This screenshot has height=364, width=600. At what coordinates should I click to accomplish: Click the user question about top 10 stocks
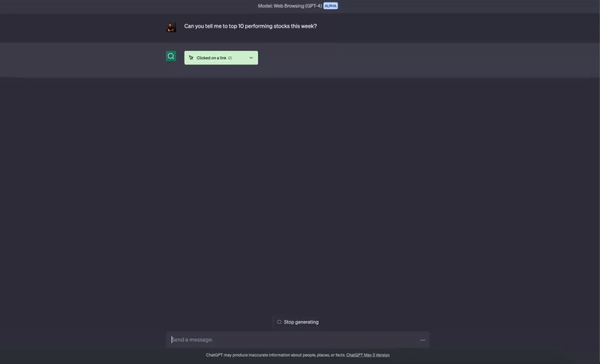point(250,26)
